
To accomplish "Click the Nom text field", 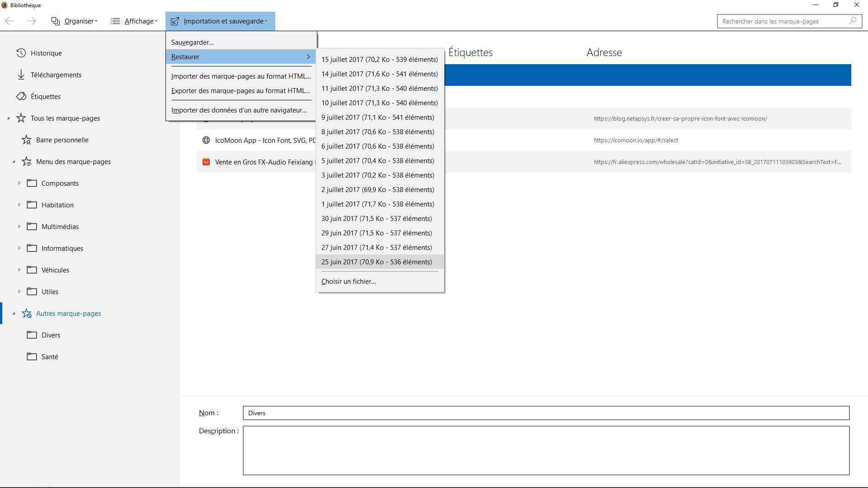I will click(546, 413).
